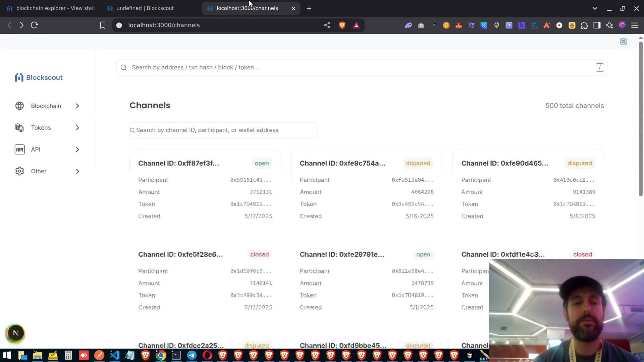This screenshot has width=644, height=362.
Task: Open Chrome from the taskbar
Action: [161, 355]
